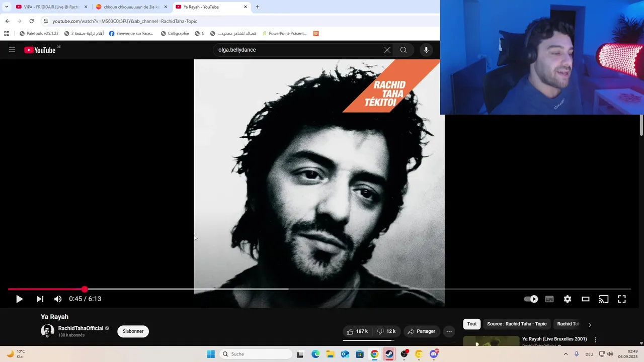Enter full screen mode

(622, 299)
